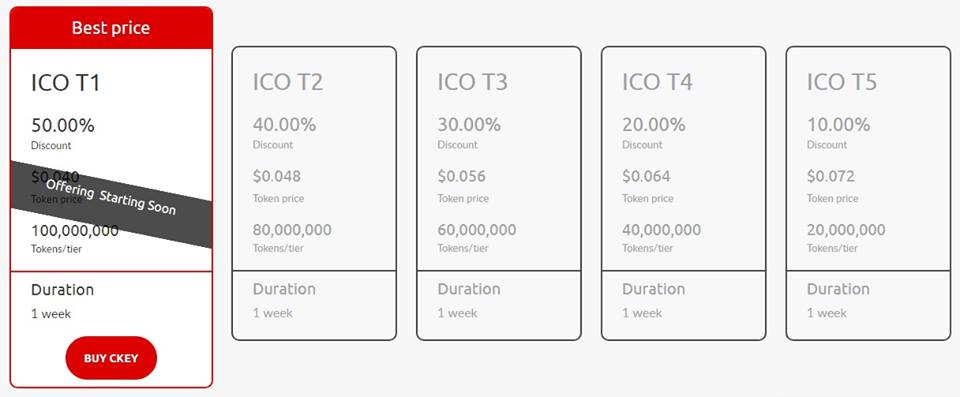Select the ICO T4 tier card title
This screenshot has width=960, height=397.
(657, 82)
